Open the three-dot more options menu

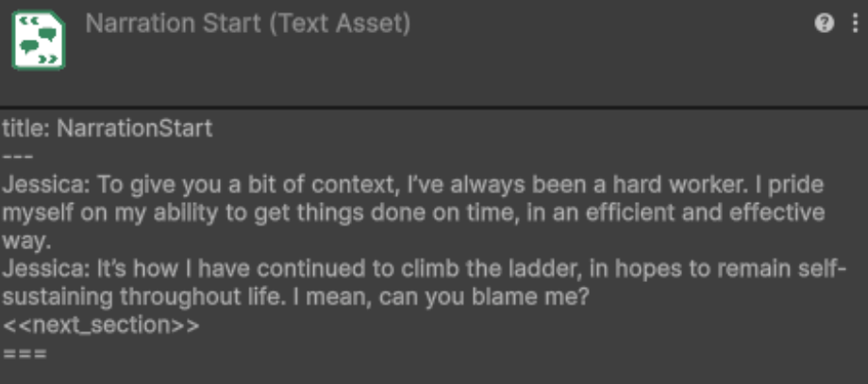[853, 25]
